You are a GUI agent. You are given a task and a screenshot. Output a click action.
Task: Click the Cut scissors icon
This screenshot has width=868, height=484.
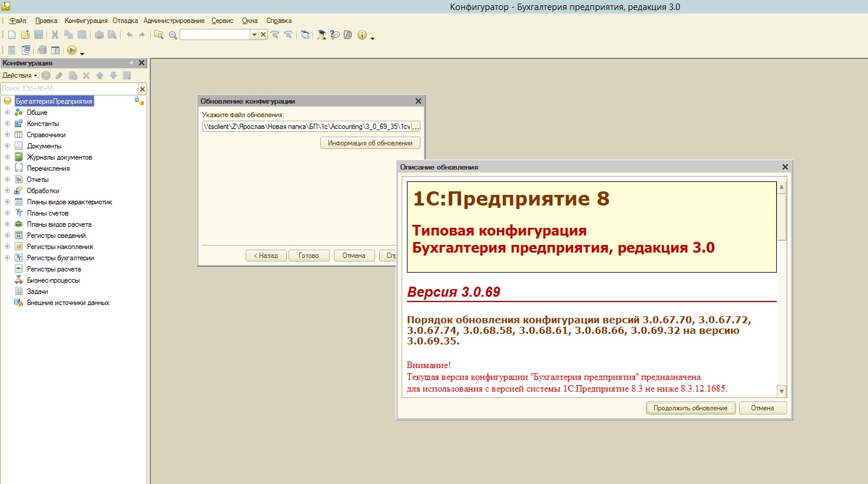(55, 35)
